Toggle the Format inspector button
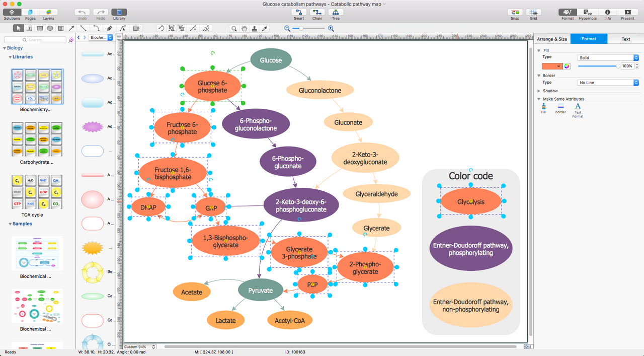Image resolution: width=644 pixels, height=356 pixels. coord(568,12)
